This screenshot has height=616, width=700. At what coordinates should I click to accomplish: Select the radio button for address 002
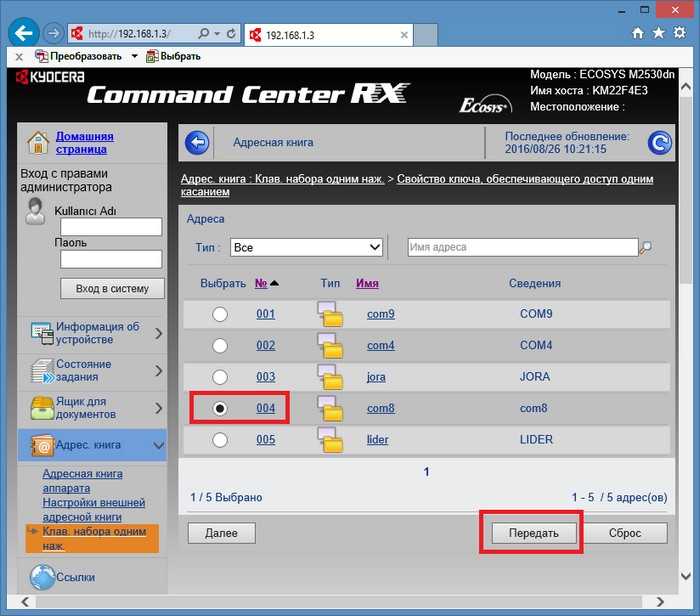point(220,346)
